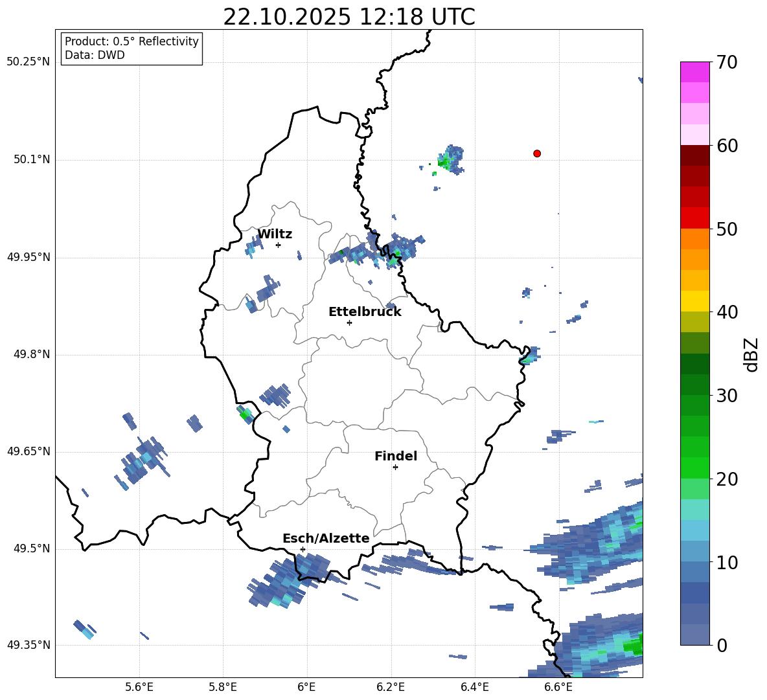Click the Product: 0.5° Reflectivity text
The width and height of the screenshot is (767, 700).
(132, 41)
